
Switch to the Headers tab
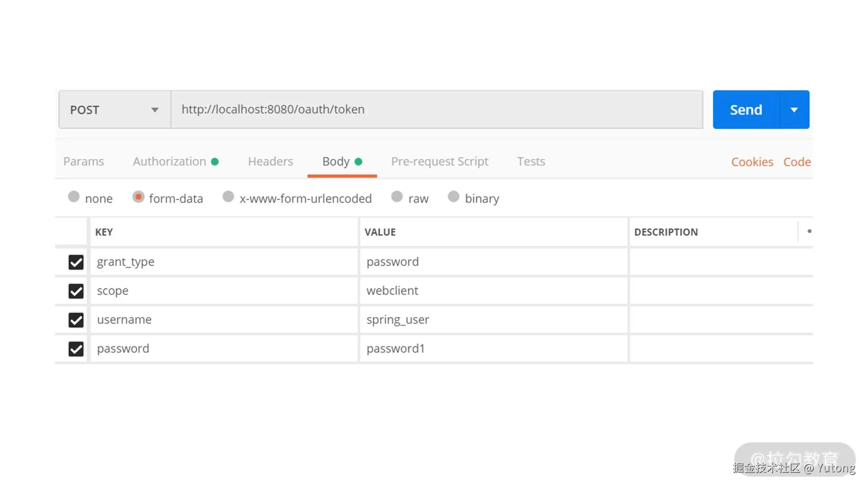270,162
